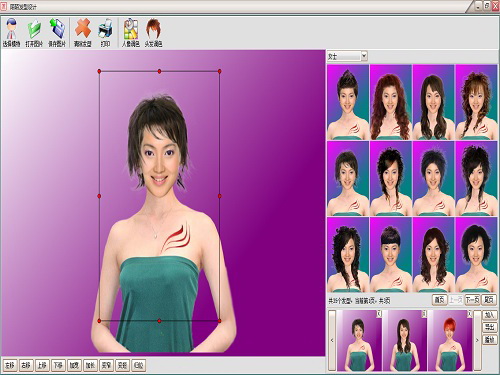Click right arrow of saved looks strip
The image size is (500, 375).
pos(477,340)
